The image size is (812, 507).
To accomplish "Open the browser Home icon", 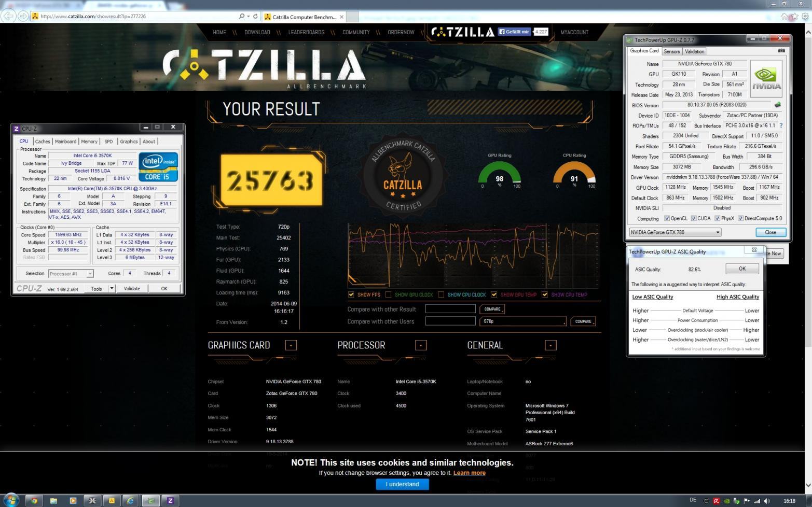I will pyautogui.click(x=784, y=17).
